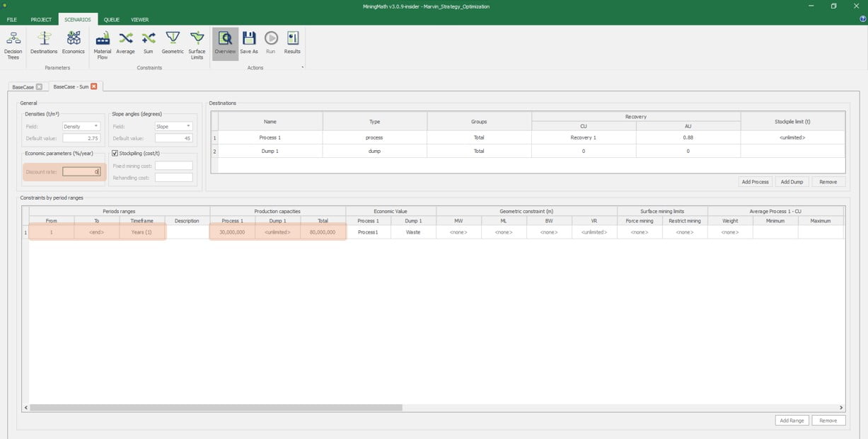
Task: Click the Add Process button
Action: click(755, 182)
